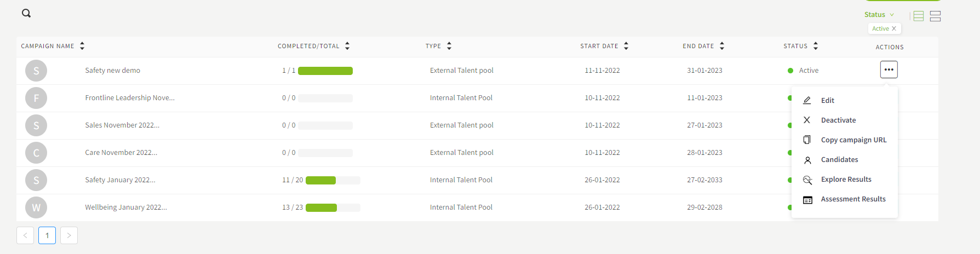This screenshot has width=980, height=254.
Task: Switch to the compact list view icon
Action: click(x=919, y=16)
